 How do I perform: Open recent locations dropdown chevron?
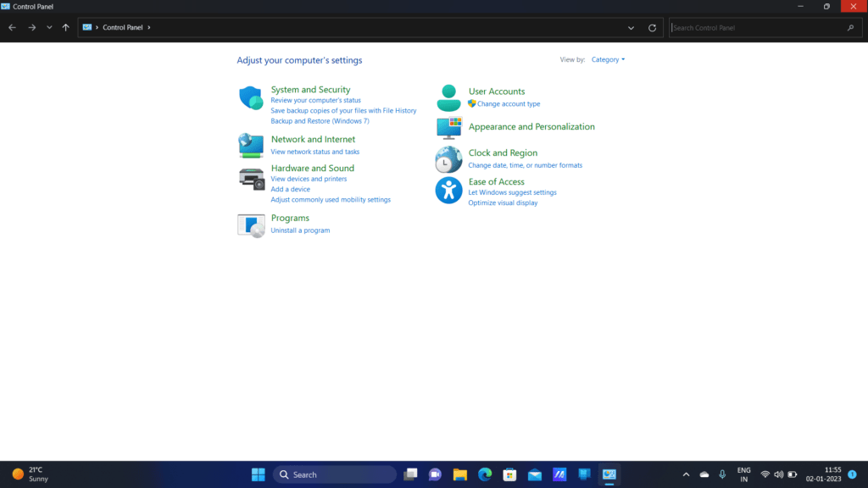pos(49,28)
